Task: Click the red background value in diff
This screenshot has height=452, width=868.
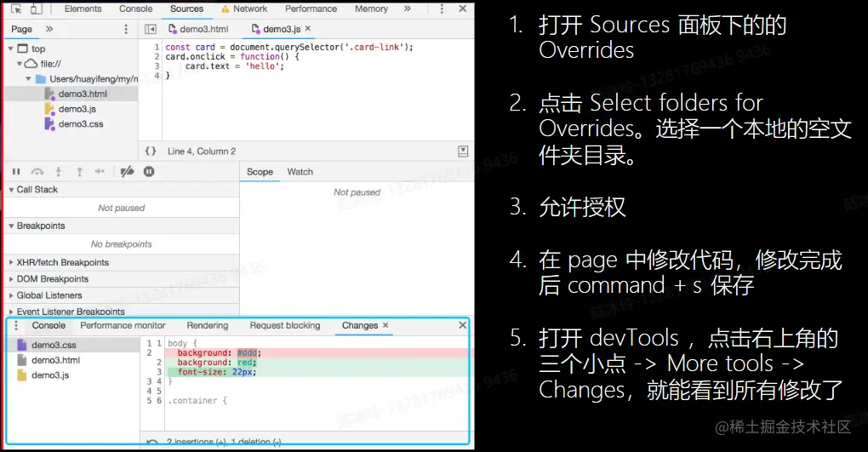Action: (x=245, y=363)
